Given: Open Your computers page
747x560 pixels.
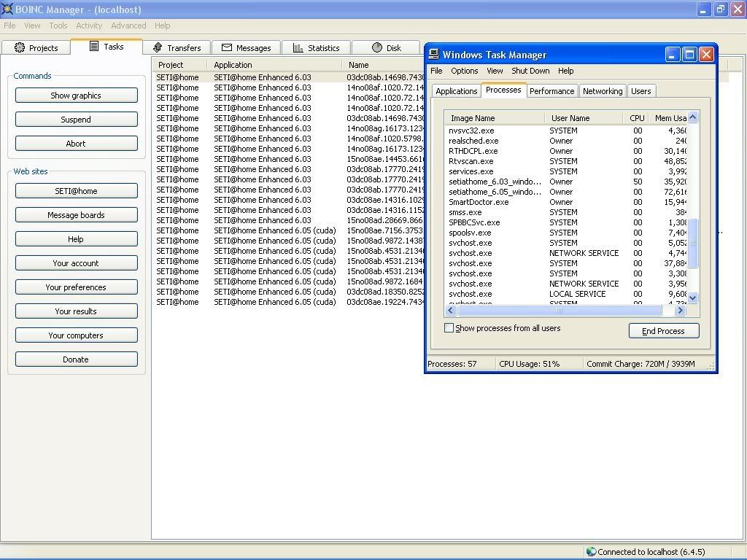Looking at the screenshot, I should coord(76,335).
